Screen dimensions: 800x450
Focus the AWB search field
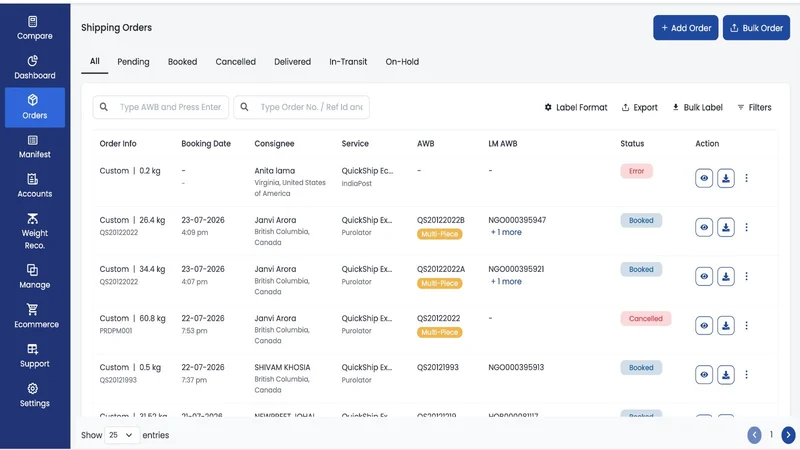[x=161, y=107]
